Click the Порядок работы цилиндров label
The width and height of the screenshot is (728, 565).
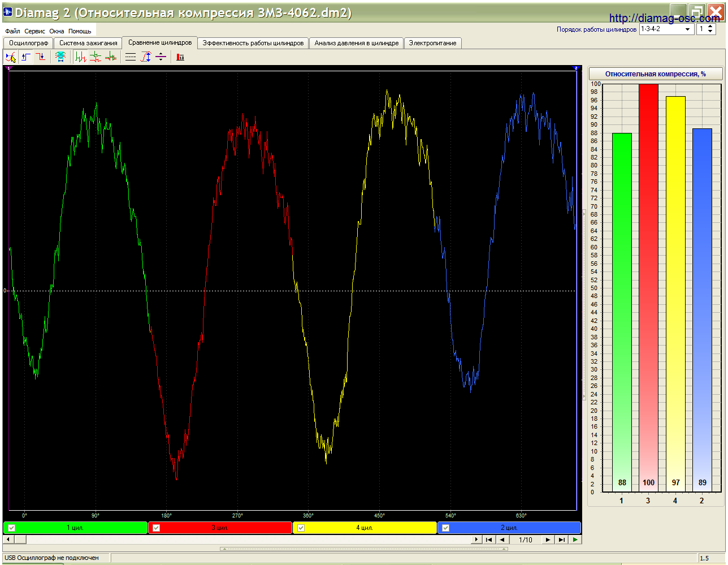pos(596,29)
